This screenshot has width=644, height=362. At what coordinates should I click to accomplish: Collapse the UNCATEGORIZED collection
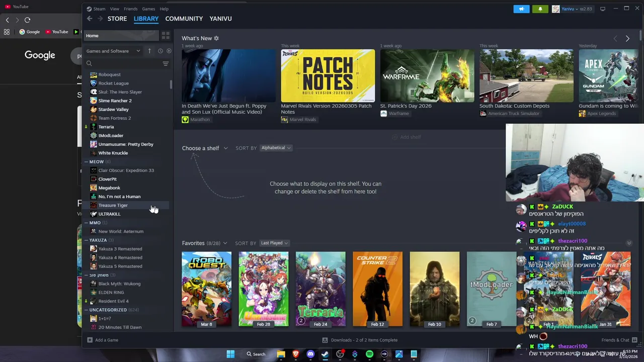point(86,310)
